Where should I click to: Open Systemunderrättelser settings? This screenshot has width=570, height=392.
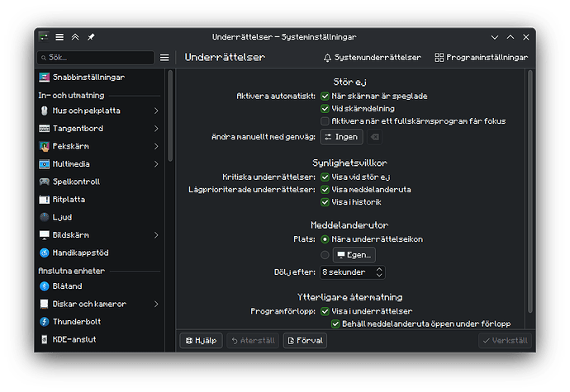pos(373,58)
